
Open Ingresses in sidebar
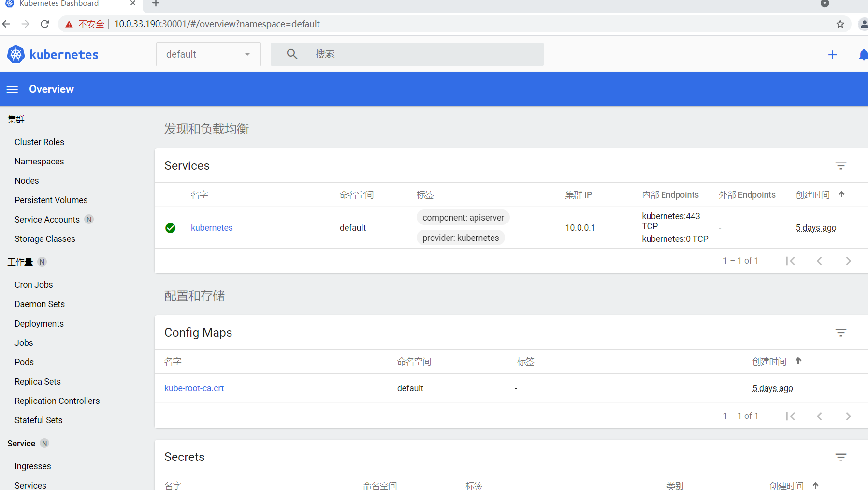[33, 466]
